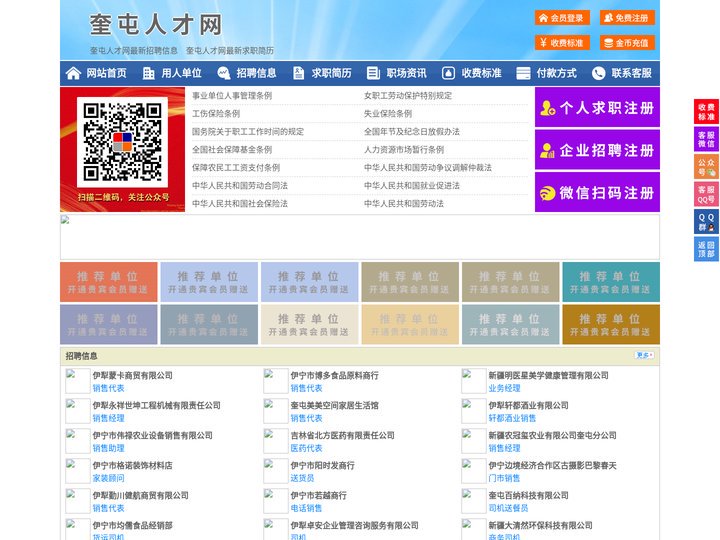Click the golden-brown 推荐单位 tile in second row

click(x=611, y=325)
